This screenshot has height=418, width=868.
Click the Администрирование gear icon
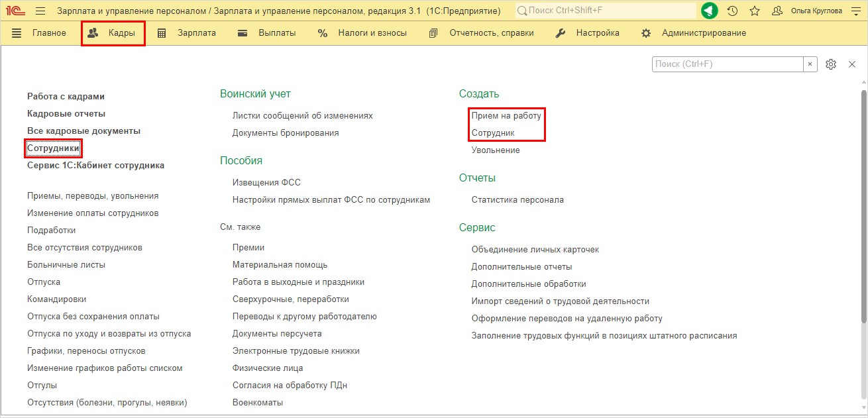[646, 33]
